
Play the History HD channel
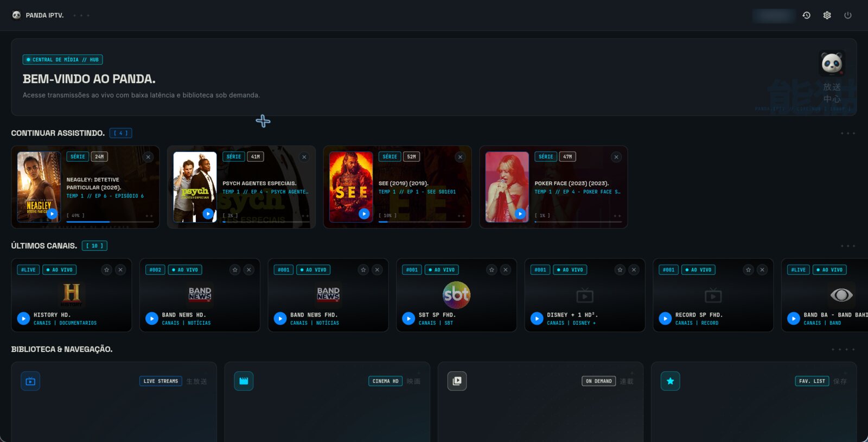(x=23, y=319)
